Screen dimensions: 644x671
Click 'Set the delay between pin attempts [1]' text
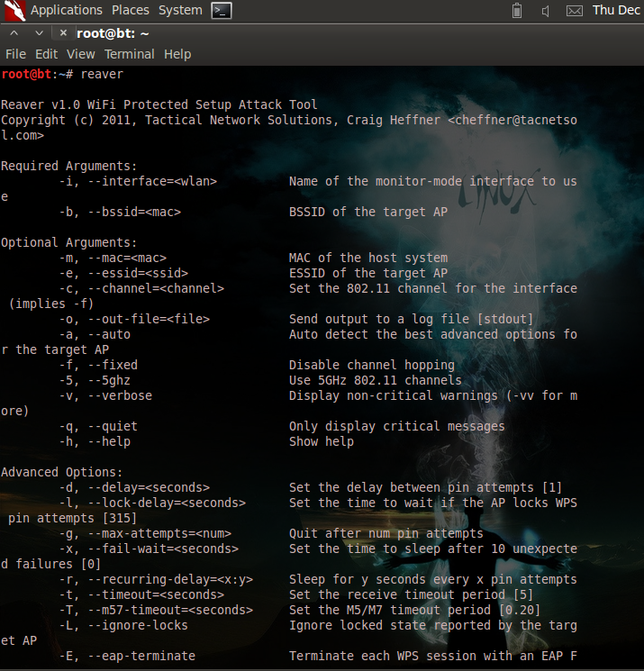tap(425, 488)
